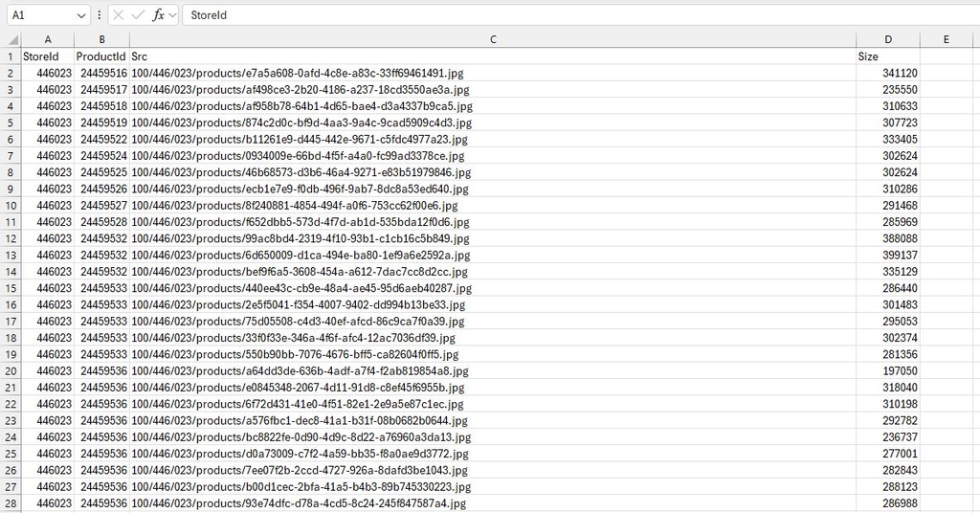Click the formula bar containing StoreId
This screenshot has height=513, width=980.
pos(581,15)
